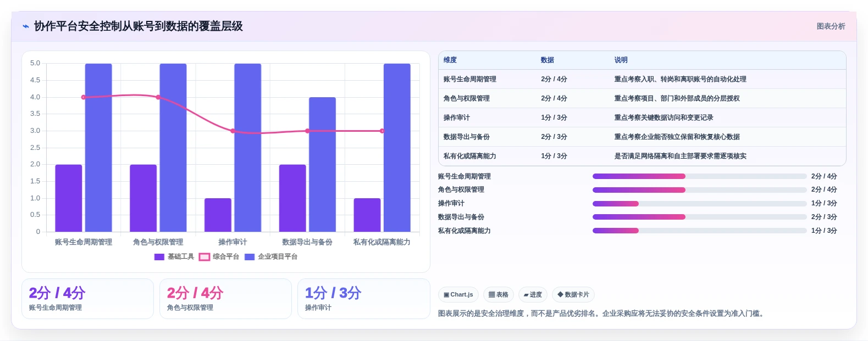Viewport: 868px width, 341px height.
Task: Click progress bar for 数据导出与备份
Action: click(x=700, y=217)
